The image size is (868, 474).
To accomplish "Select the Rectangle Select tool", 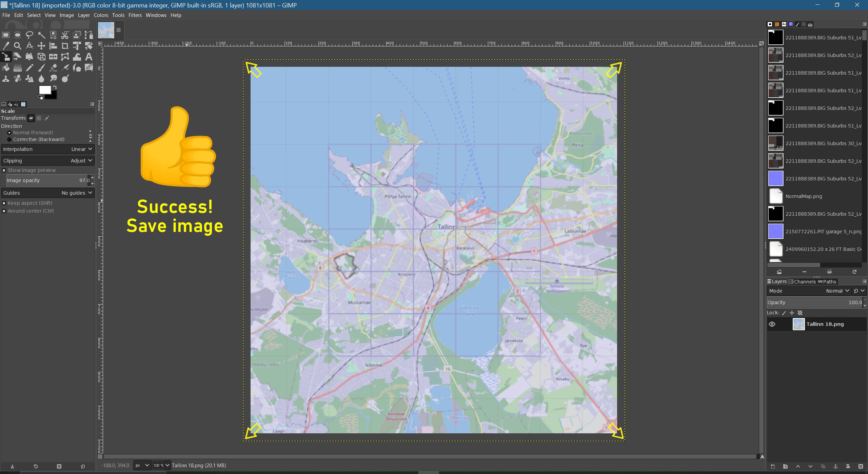I will point(6,35).
